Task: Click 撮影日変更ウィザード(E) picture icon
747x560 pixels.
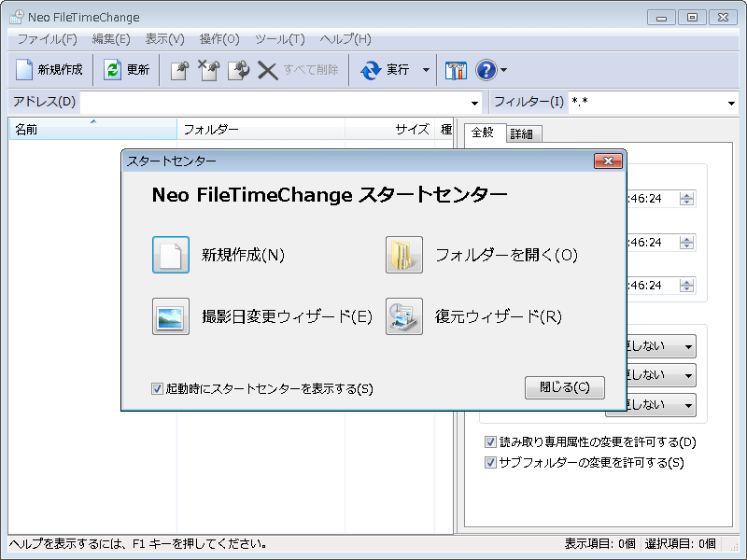Action: click(171, 316)
